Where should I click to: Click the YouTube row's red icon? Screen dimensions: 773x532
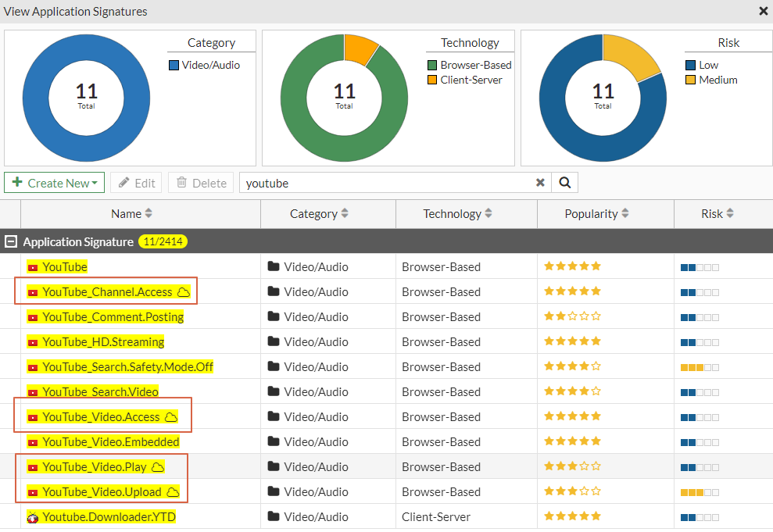33,267
